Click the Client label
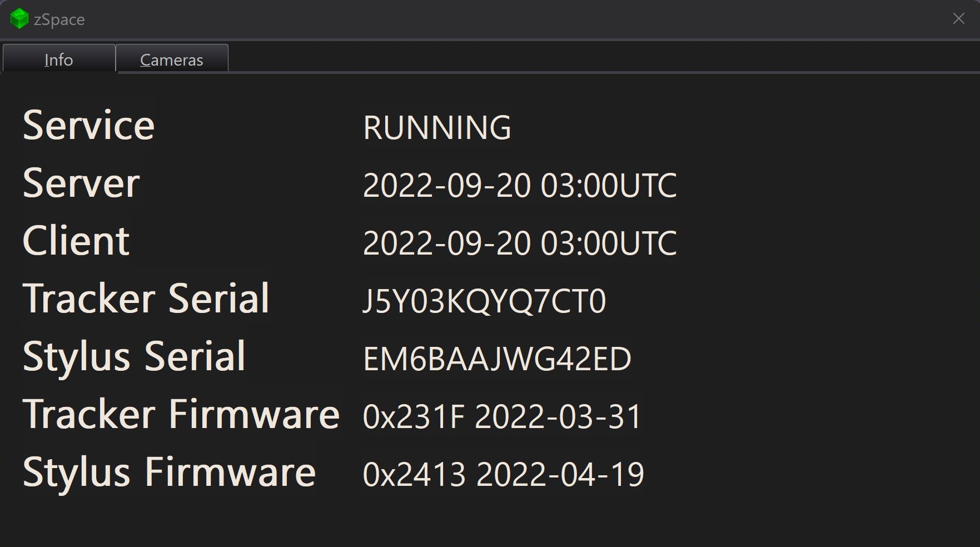 (x=76, y=241)
